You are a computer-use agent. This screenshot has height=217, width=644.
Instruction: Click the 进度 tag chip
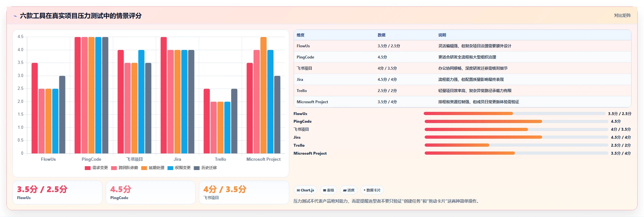click(349, 190)
